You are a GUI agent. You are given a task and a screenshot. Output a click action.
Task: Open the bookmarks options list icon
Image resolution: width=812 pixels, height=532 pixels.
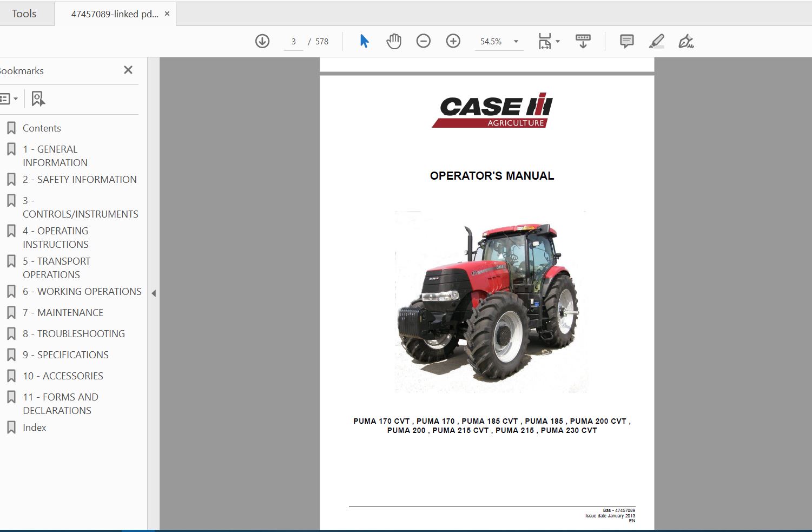pyautogui.click(x=5, y=98)
